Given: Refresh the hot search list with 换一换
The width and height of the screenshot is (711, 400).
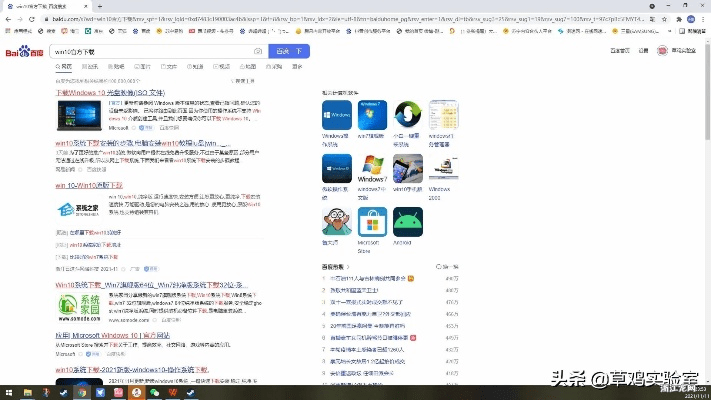Looking at the screenshot, I should click(447, 267).
